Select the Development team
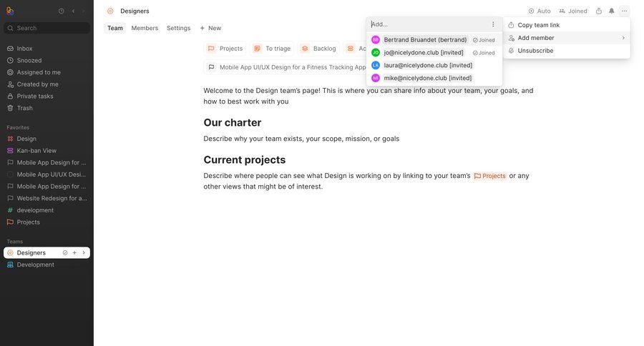 tap(47, 265)
